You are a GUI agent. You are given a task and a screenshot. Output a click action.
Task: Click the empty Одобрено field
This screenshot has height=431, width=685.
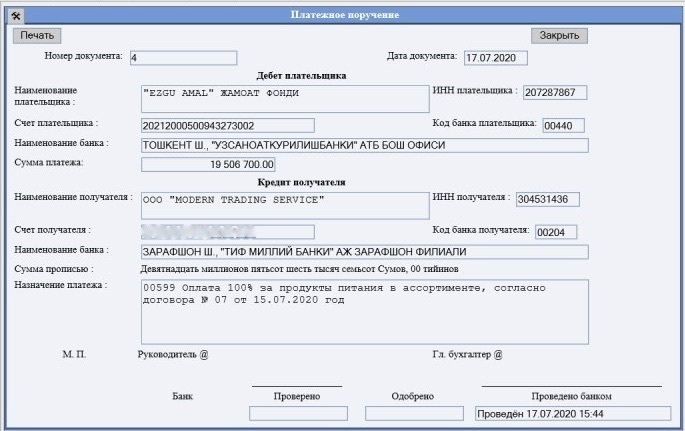(414, 414)
